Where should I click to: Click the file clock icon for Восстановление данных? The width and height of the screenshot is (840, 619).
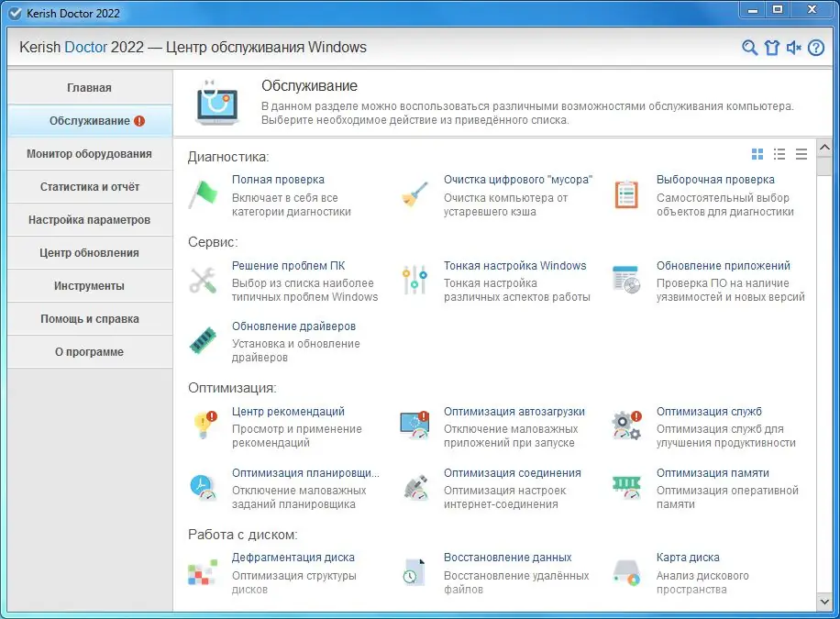click(414, 572)
